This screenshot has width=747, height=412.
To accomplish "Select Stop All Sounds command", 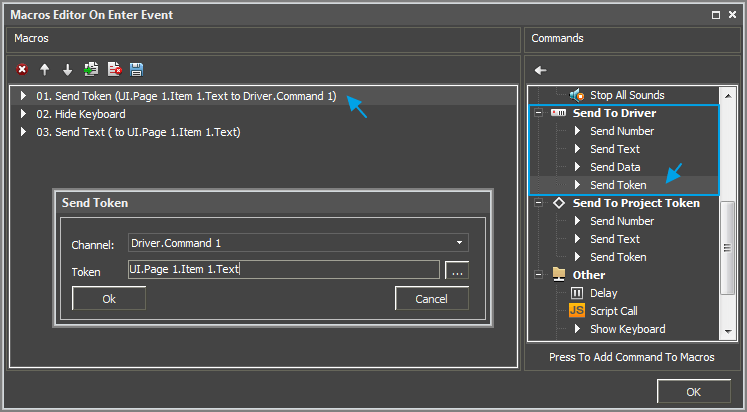I will click(627, 95).
